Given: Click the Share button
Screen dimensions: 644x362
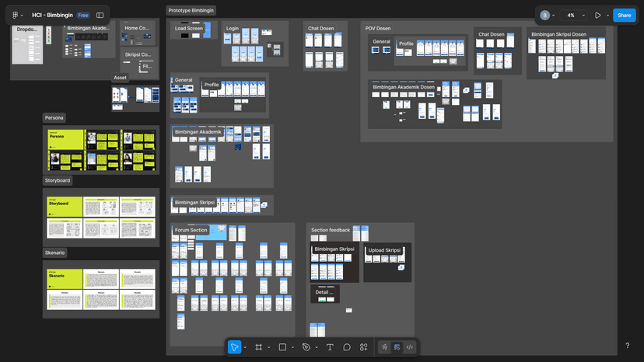Looking at the screenshot, I should [x=624, y=15].
